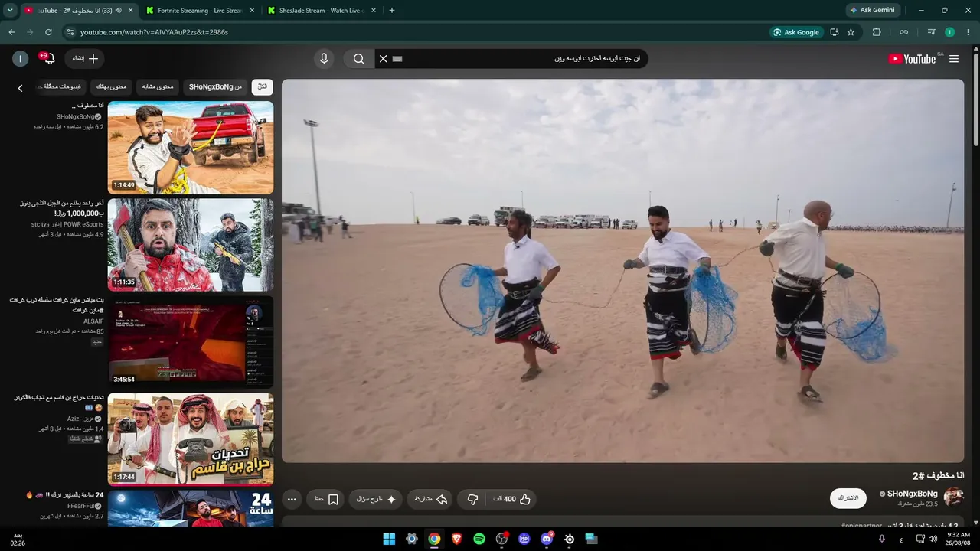Image resolution: width=980 pixels, height=551 pixels.
Task: Open Settings gear from the taskbar
Action: pos(412,539)
